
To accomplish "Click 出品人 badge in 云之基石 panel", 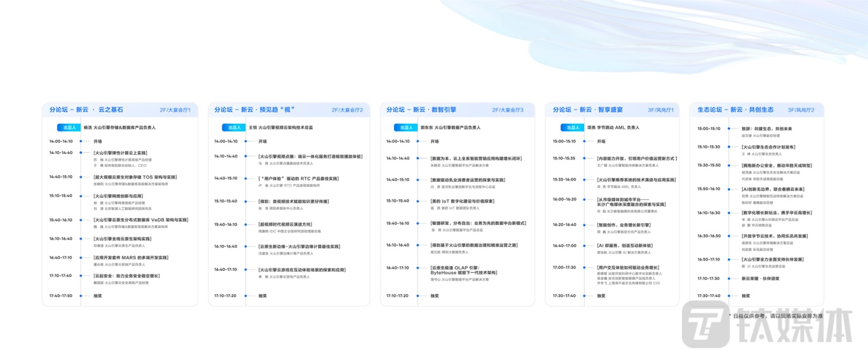I will pyautogui.click(x=69, y=127).
